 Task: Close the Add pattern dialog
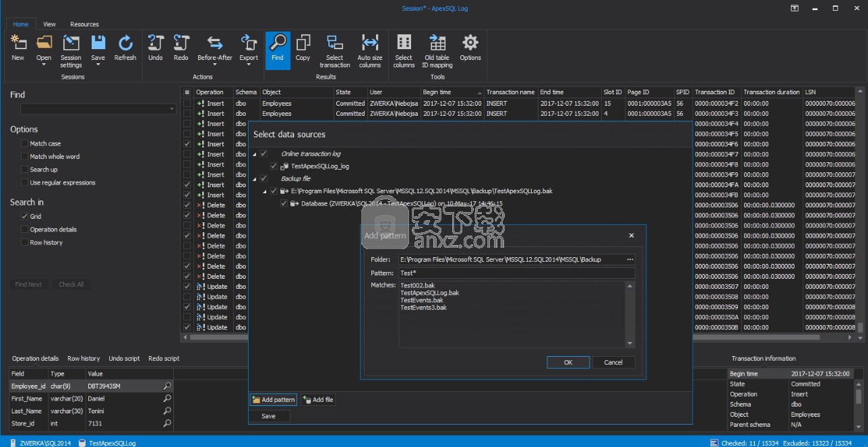[631, 236]
